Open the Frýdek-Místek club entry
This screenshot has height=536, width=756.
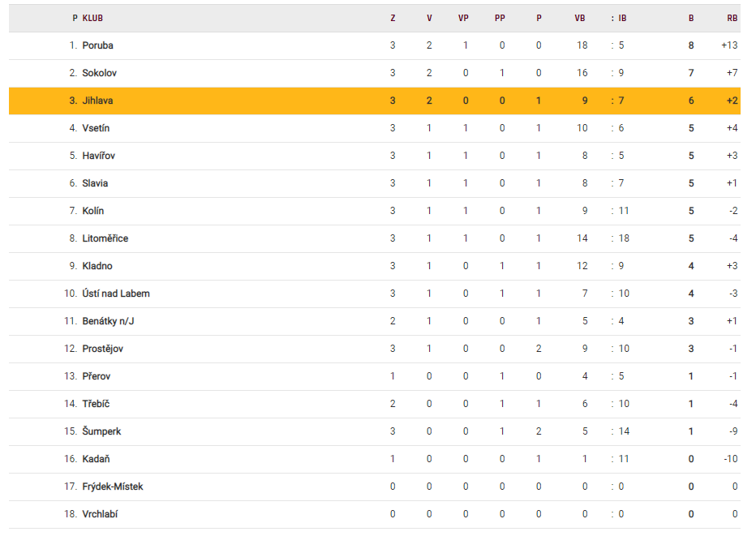pos(112,487)
